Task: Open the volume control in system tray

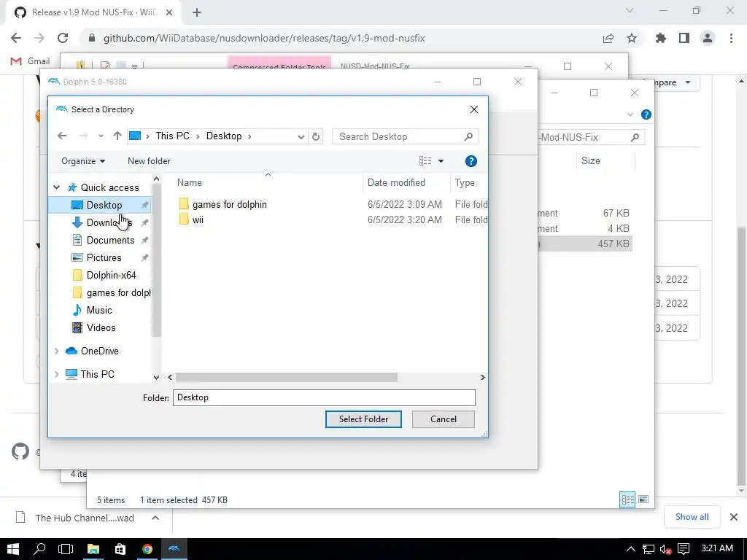Action: (665, 550)
